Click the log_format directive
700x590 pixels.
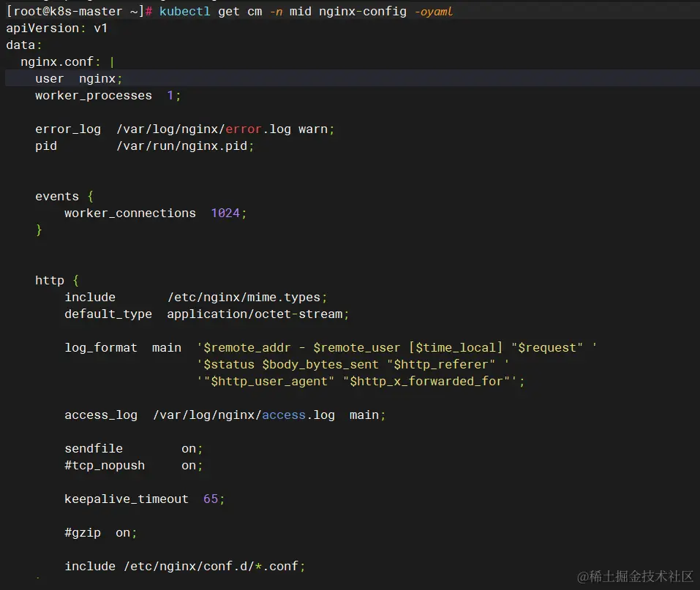point(101,348)
